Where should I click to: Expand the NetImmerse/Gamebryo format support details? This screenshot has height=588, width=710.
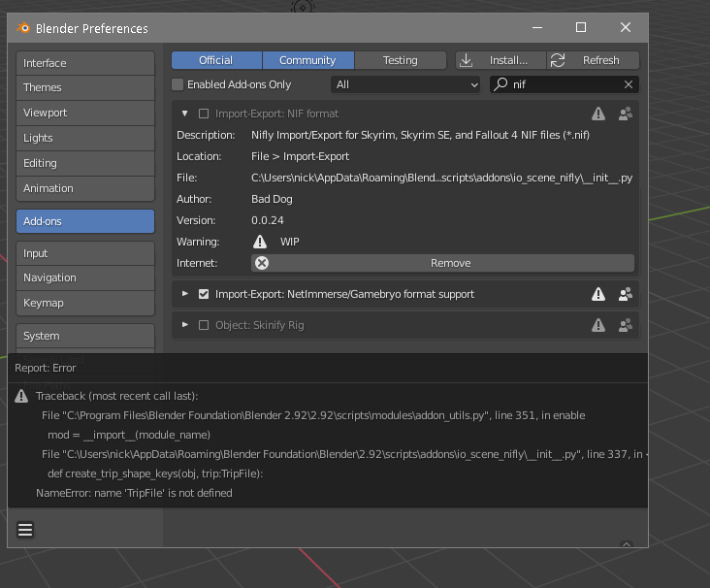184,294
